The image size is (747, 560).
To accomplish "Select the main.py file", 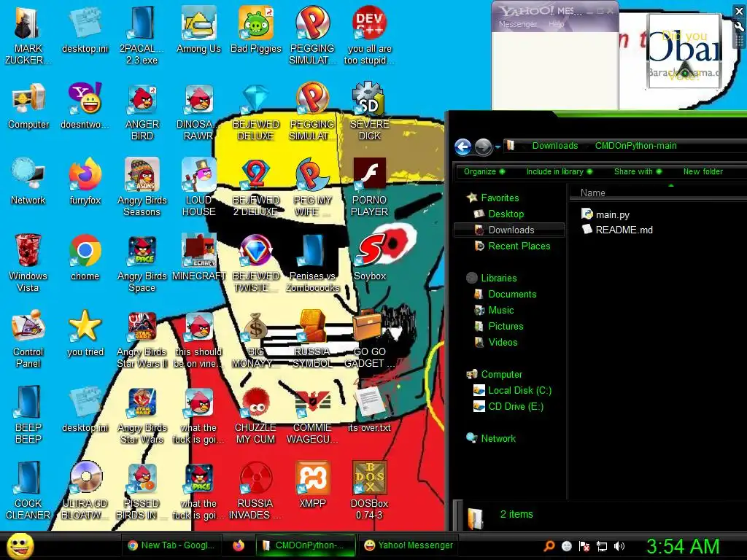I will 605,214.
